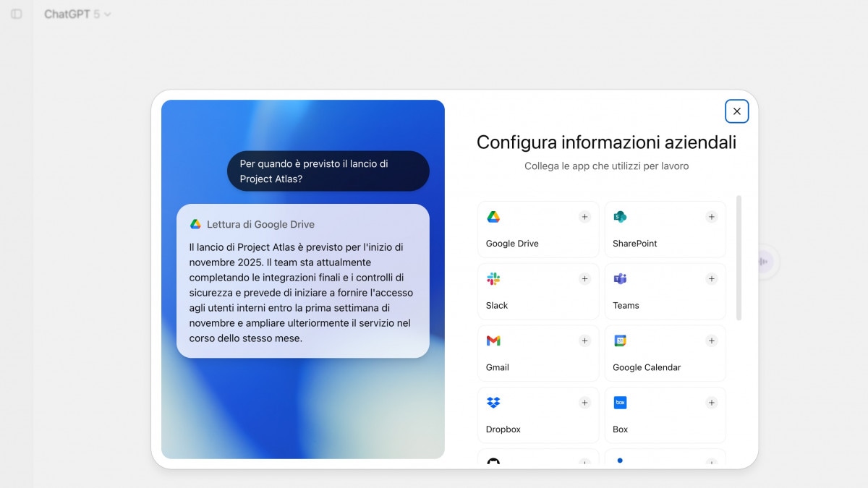Toggle the sidebar panel icon
Viewport: 868px width, 488px height.
(17, 14)
